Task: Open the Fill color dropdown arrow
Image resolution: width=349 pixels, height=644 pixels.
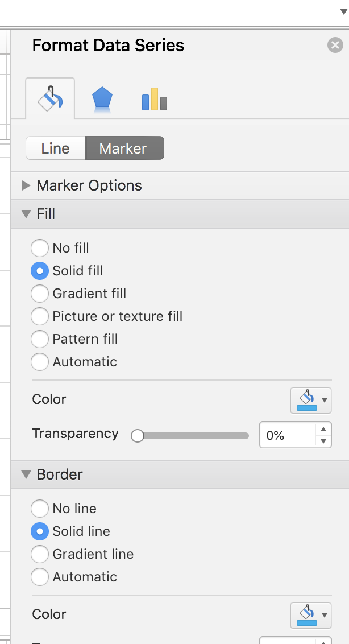Action: point(325,401)
